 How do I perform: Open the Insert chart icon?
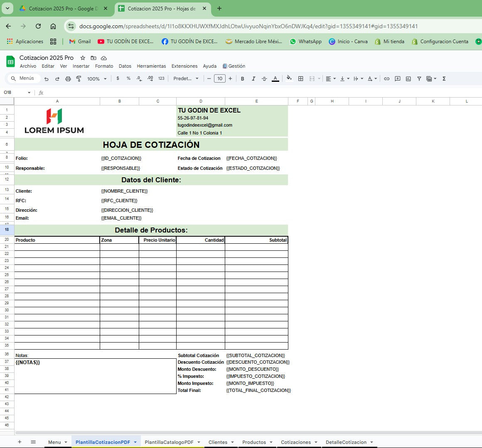click(408, 78)
